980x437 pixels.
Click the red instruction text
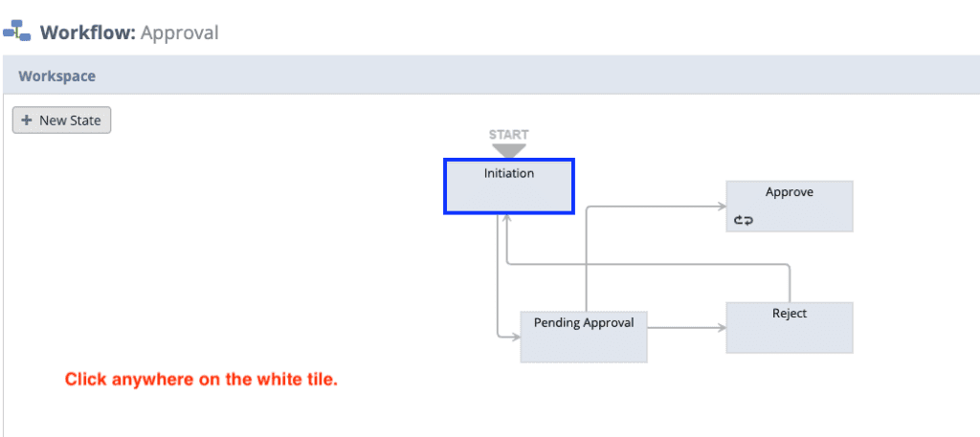[x=201, y=379]
